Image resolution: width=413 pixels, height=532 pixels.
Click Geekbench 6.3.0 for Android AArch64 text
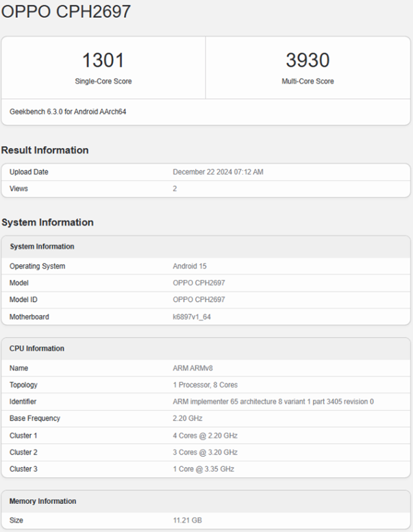tap(68, 112)
